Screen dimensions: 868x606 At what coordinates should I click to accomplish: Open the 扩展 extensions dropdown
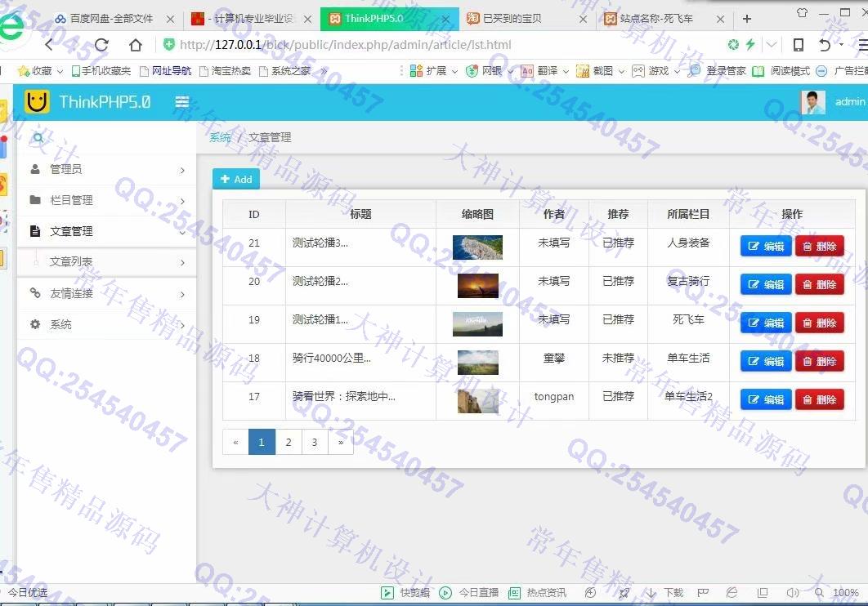click(x=434, y=71)
